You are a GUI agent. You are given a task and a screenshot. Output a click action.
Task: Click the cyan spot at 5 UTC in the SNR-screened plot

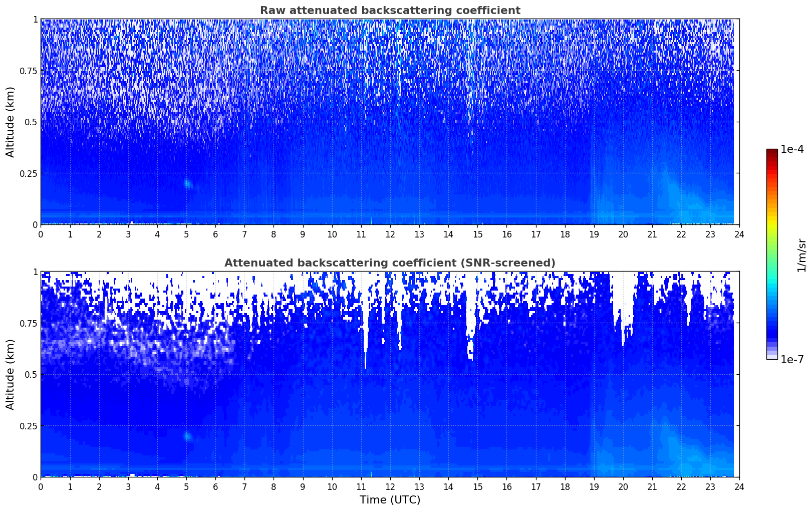click(x=188, y=436)
